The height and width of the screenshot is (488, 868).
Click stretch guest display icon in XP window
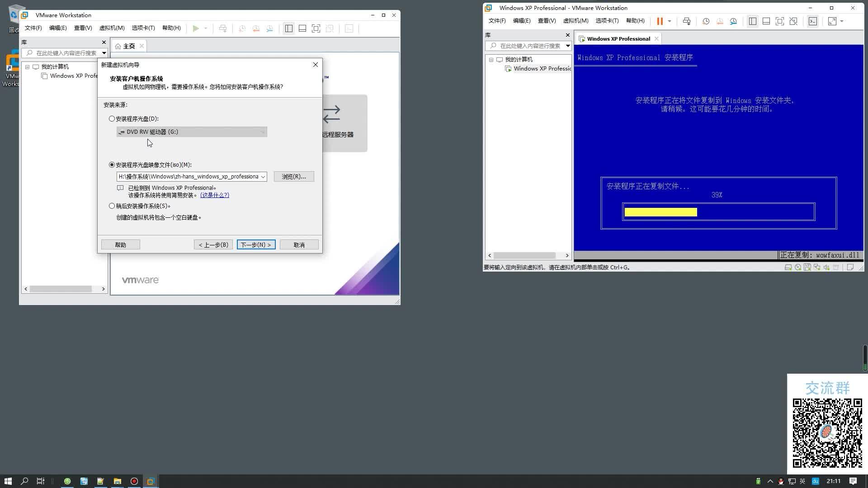[x=832, y=21]
